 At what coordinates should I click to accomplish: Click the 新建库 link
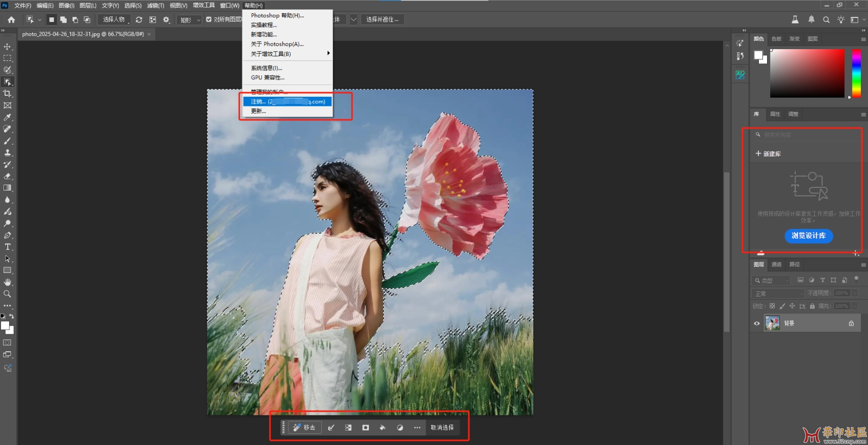point(768,154)
